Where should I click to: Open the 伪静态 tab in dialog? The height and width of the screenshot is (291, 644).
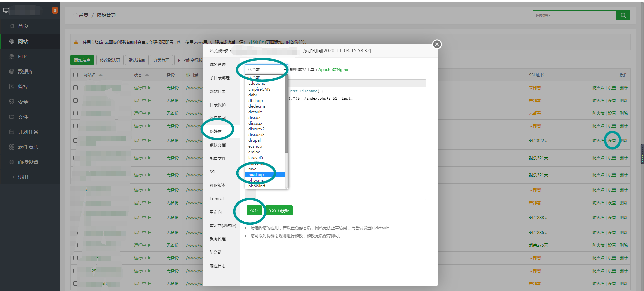(216, 131)
